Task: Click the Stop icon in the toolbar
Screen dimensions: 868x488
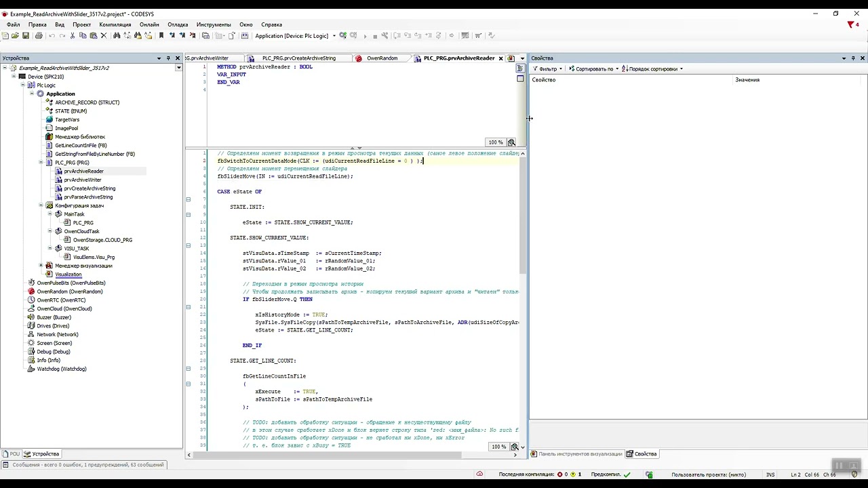Action: pyautogui.click(x=374, y=35)
